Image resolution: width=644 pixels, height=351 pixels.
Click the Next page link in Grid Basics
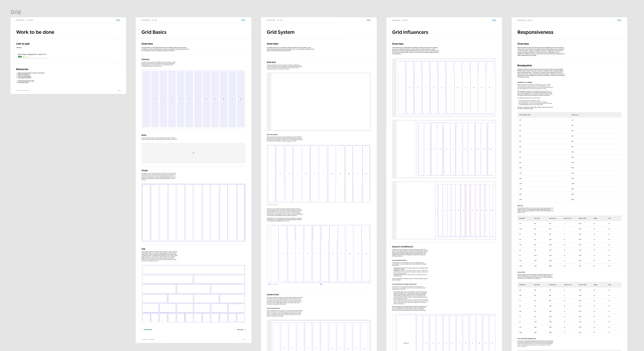tap(240, 330)
